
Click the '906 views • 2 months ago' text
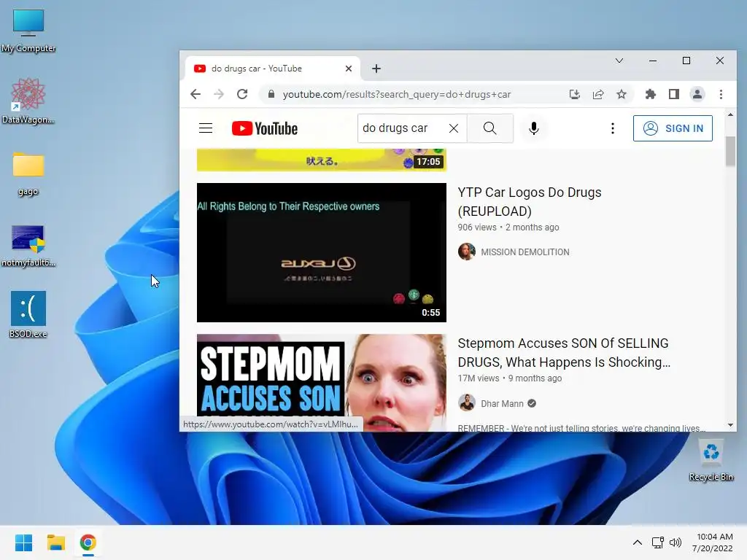coord(508,227)
